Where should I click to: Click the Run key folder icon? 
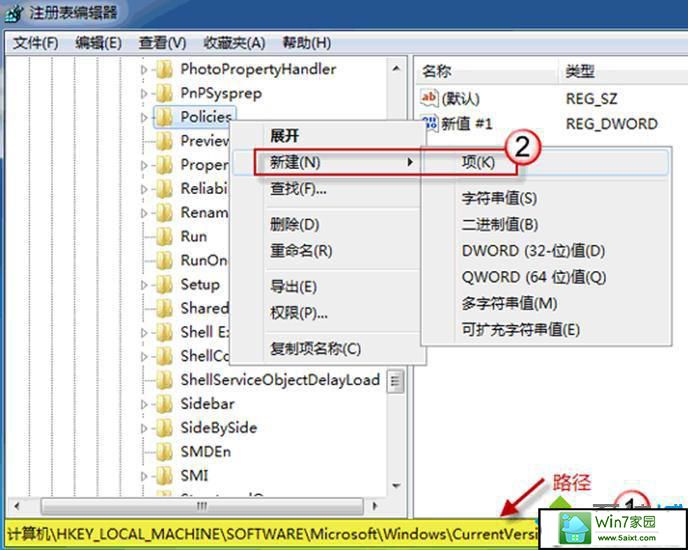(x=164, y=237)
